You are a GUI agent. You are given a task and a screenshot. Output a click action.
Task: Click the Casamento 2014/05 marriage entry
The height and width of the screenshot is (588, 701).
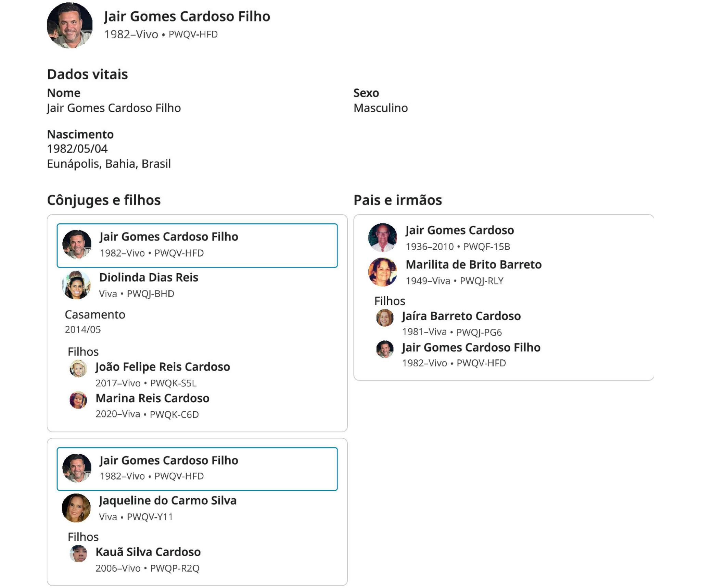coord(95,322)
